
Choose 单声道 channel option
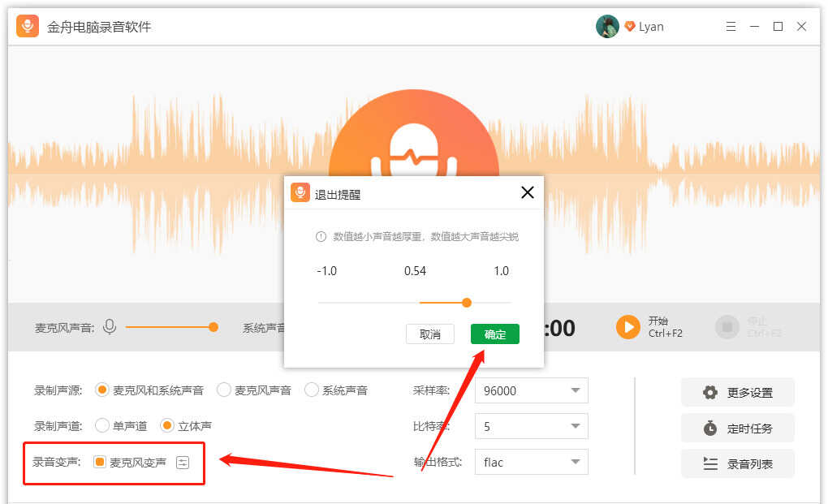point(102,426)
